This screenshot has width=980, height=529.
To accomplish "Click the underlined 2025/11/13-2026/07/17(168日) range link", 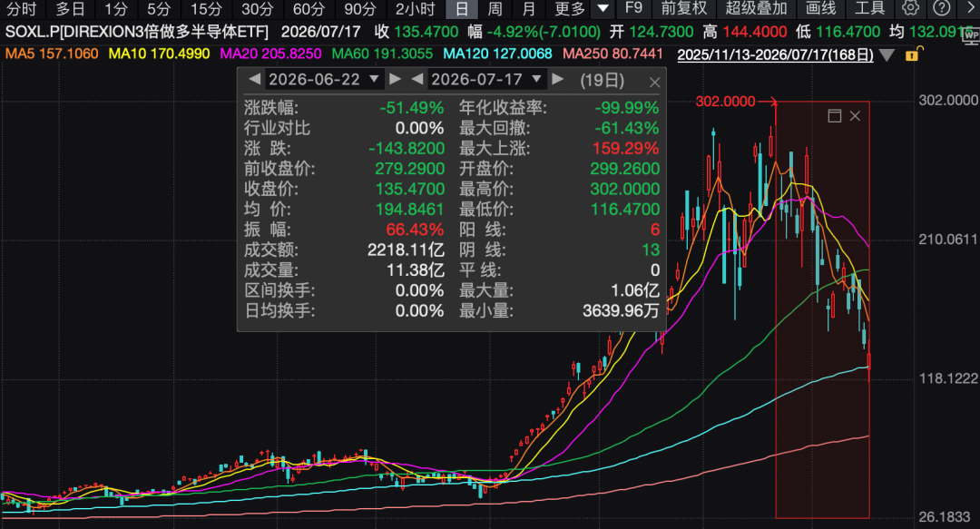I will click(775, 54).
